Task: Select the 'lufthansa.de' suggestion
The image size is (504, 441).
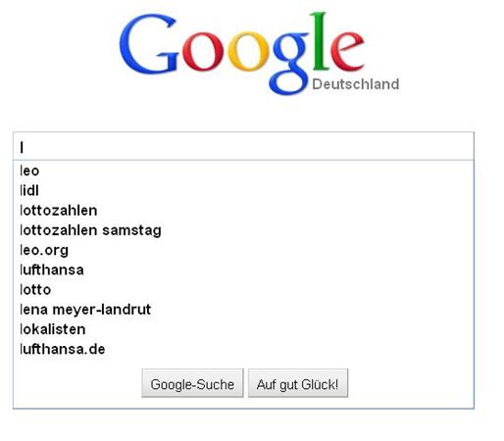Action: tap(243, 349)
